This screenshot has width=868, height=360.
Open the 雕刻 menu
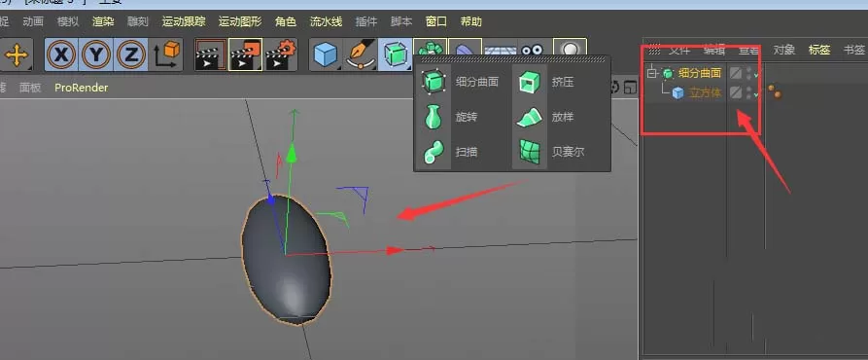(138, 21)
